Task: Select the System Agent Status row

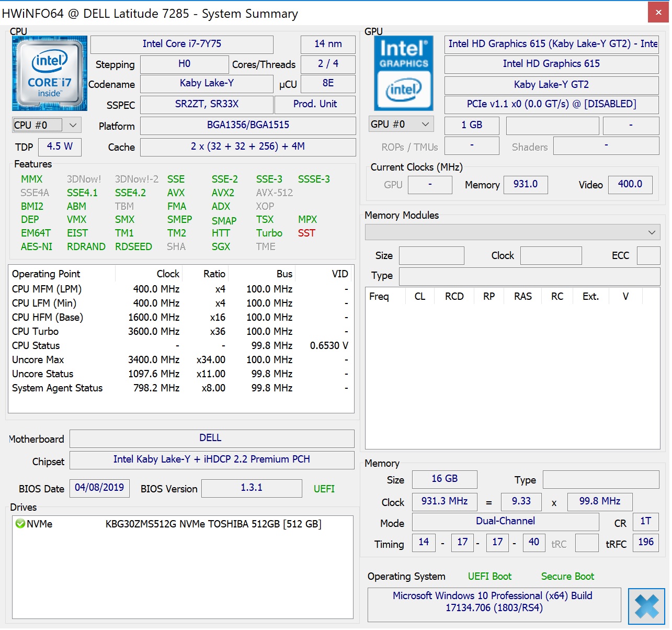Action: pyautogui.click(x=180, y=388)
